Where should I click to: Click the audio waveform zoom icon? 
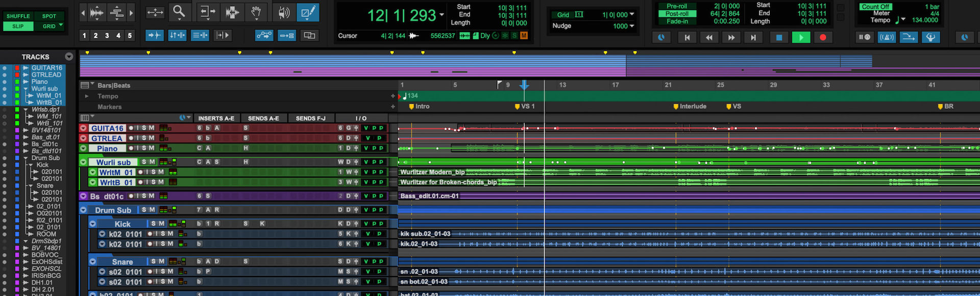tap(97, 13)
